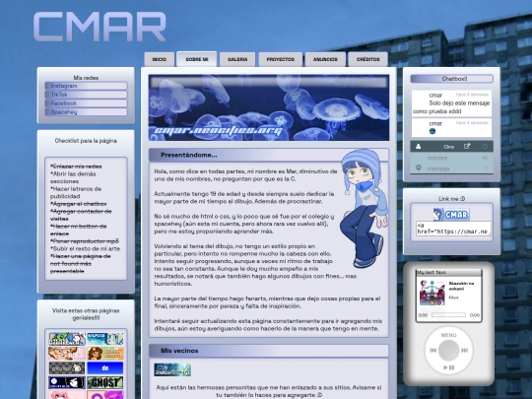Screen dimensions: 532x399
Task: Select the SOBRE MI tab
Action: 197,59
